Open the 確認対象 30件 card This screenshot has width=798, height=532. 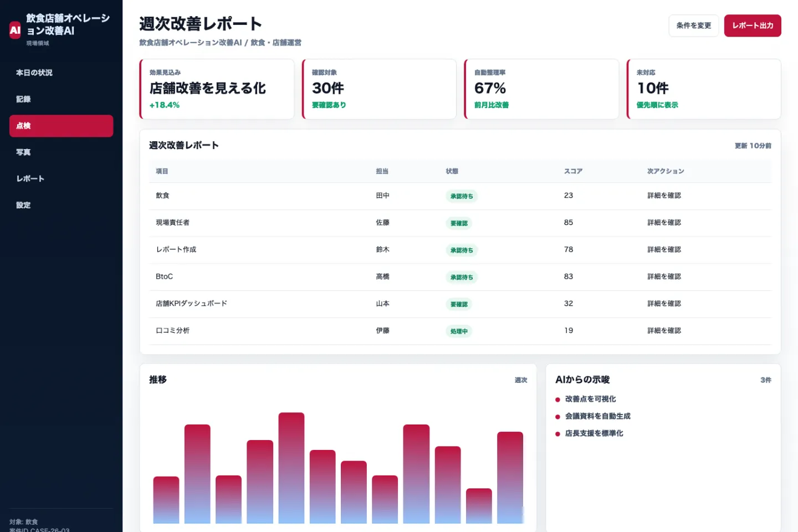[x=379, y=89]
